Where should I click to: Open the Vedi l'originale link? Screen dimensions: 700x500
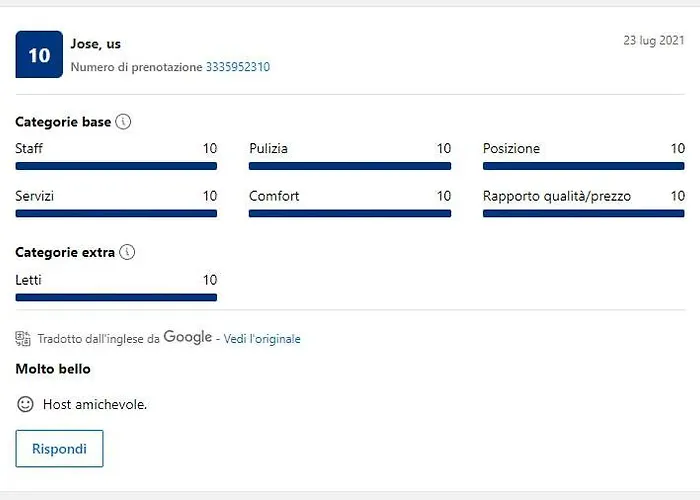[262, 339]
